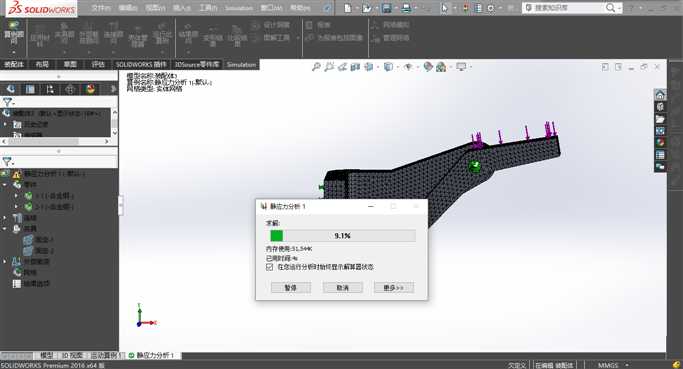
Task: Select the ConfigurationManager tab icon
Action: 50,89
